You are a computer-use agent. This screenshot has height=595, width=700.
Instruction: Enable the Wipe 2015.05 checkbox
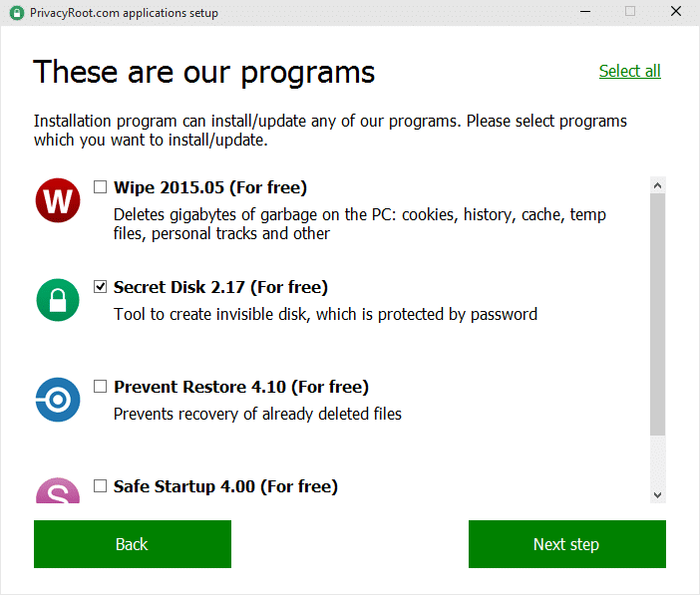[x=100, y=187]
